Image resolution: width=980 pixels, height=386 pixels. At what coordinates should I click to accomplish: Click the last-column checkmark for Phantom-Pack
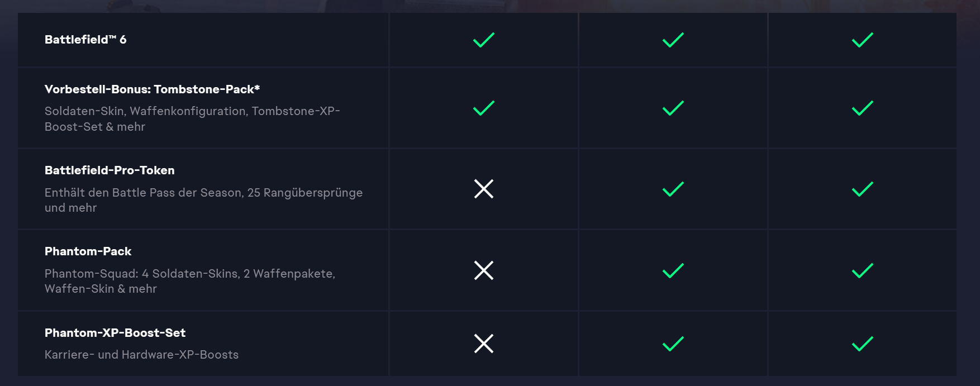[862, 271]
